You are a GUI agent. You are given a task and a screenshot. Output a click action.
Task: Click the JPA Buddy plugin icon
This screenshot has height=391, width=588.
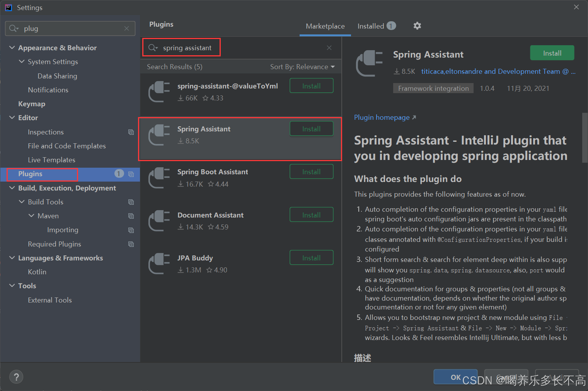tap(159, 264)
